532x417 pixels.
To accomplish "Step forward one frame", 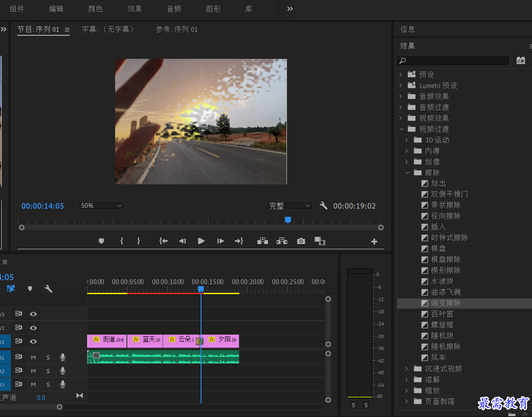I will coord(221,241).
